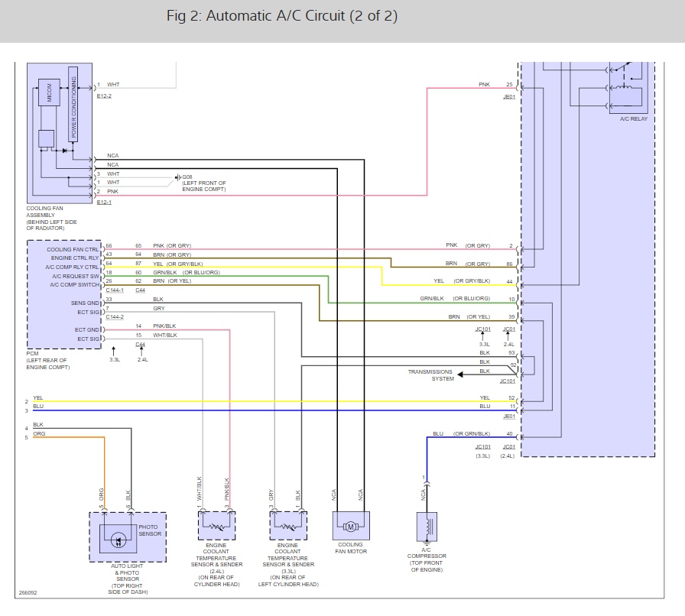Screen dimensions: 685x616
Task: Select the E12-2 connector label
Action: click(104, 96)
